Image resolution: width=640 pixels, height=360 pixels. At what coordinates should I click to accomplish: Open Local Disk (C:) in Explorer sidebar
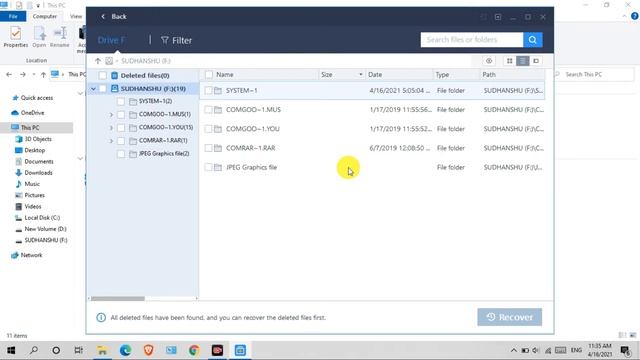(42, 218)
